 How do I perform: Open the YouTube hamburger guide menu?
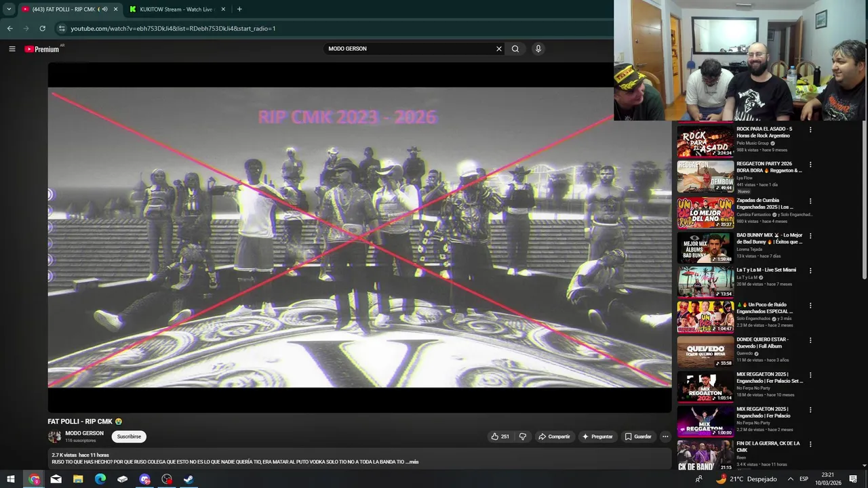(12, 49)
